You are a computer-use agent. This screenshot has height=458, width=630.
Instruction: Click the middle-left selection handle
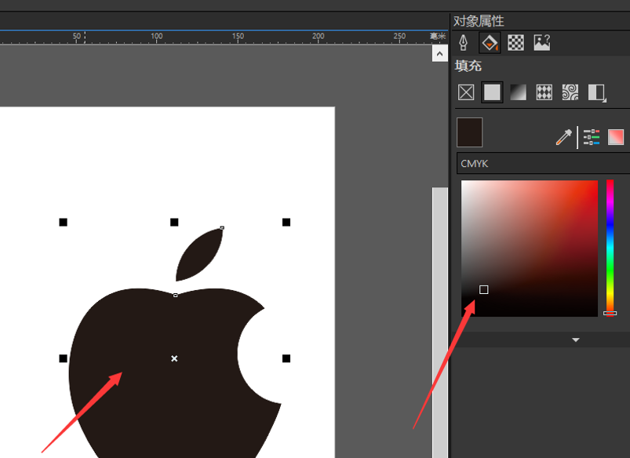click(x=63, y=358)
